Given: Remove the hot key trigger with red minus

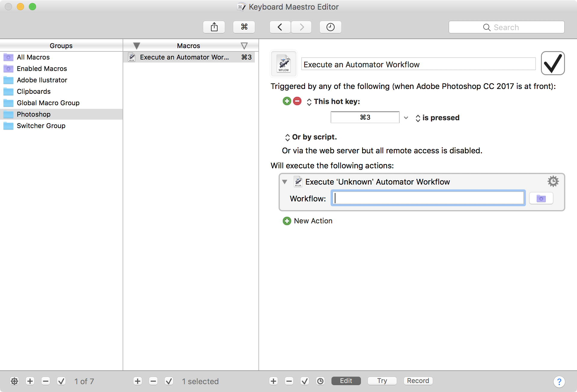Looking at the screenshot, I should (x=297, y=101).
